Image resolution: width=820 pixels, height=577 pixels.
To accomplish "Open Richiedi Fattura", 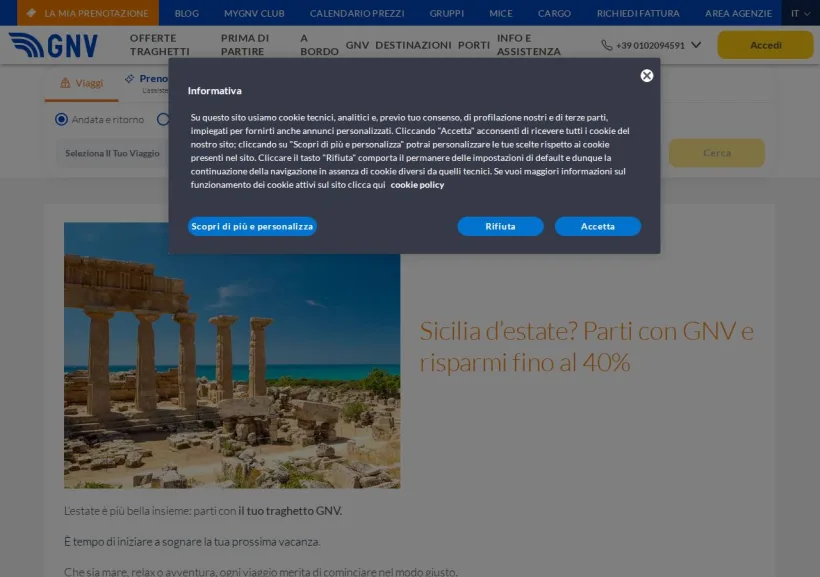I will click(638, 14).
